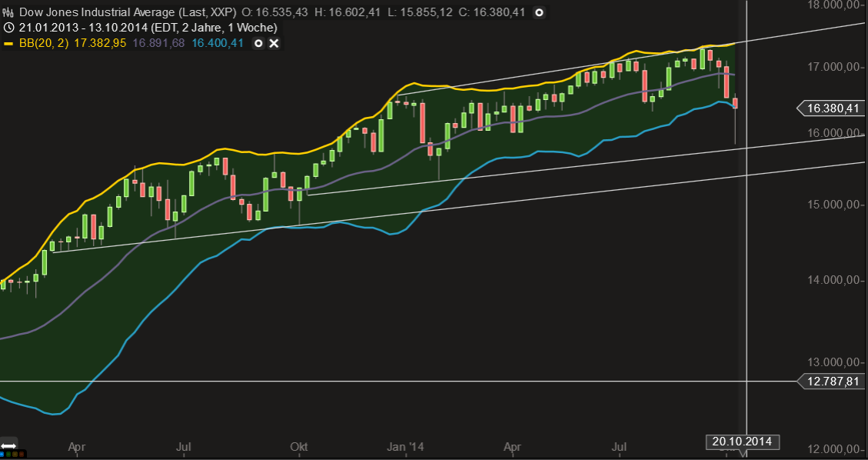Click the price axis tag '12.787,81'

pos(830,381)
